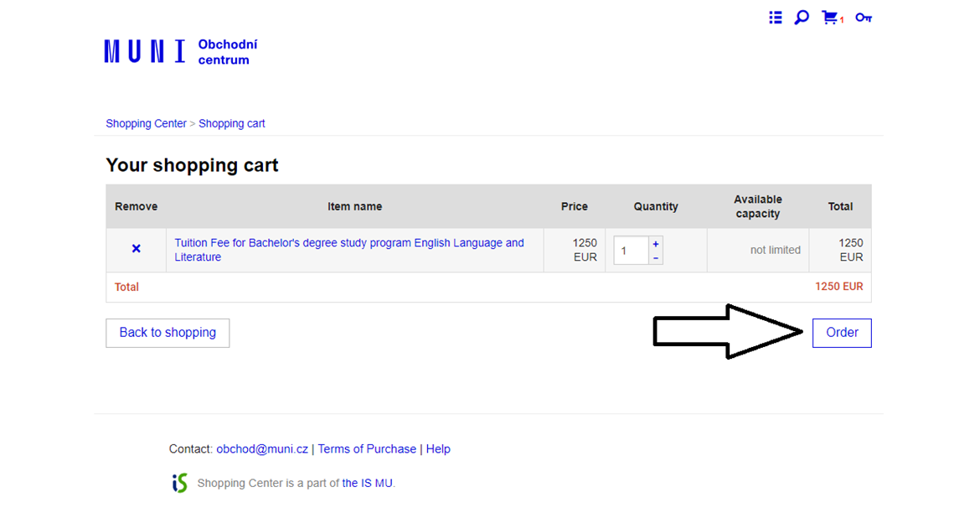This screenshot has width=980, height=513.
Task: Click the magnifying glass search icon
Action: click(802, 18)
